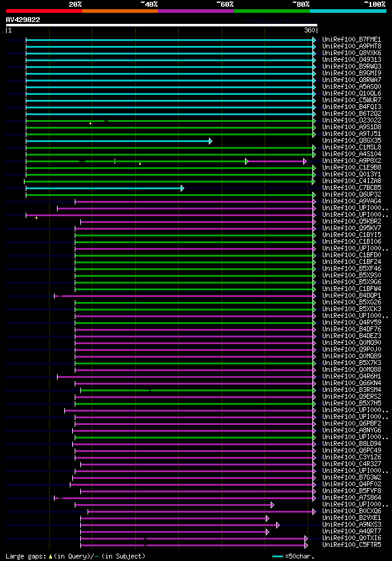The image size is (392, 561).
Task: Click the yellow gap marker in A9P8X2 row
Action: [140, 164]
